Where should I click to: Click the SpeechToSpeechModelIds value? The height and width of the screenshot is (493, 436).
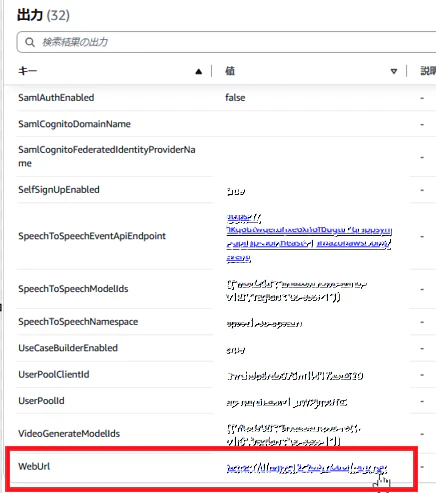pyautogui.click(x=296, y=290)
